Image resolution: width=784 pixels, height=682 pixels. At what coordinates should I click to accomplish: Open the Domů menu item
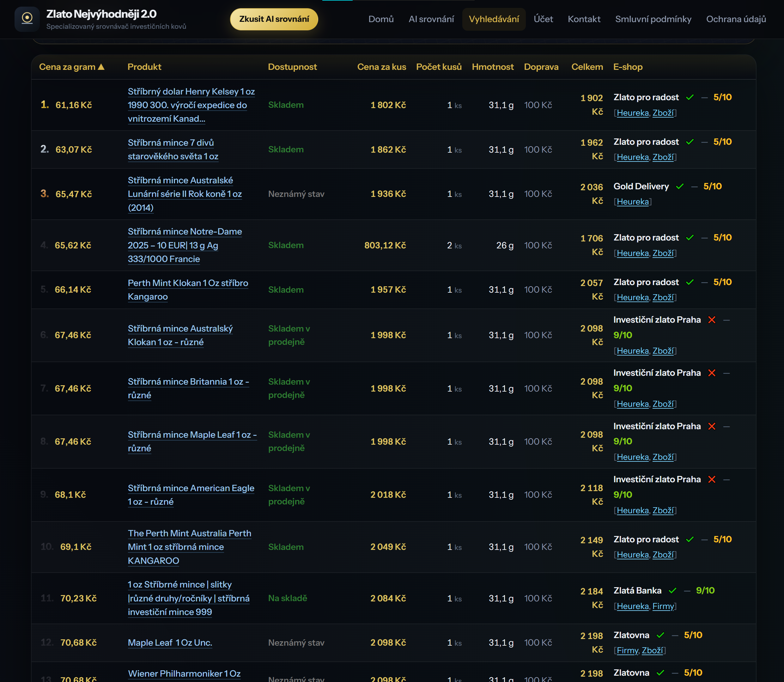381,19
